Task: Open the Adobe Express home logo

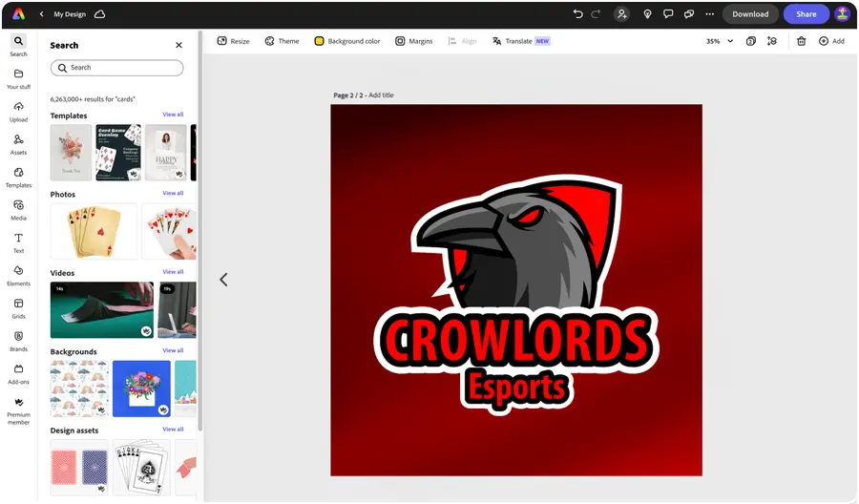Action: (19, 14)
